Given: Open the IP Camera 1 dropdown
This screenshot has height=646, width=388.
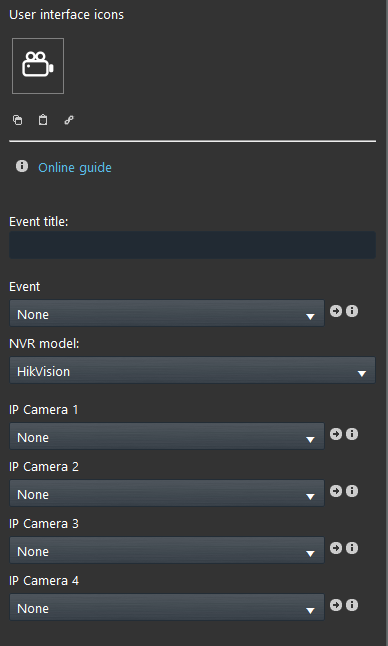Looking at the screenshot, I should tap(167, 436).
